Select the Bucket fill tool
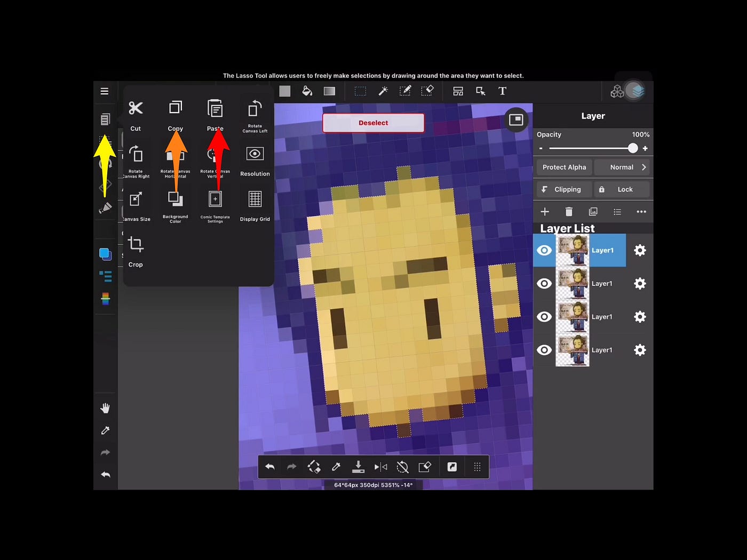 tap(307, 91)
